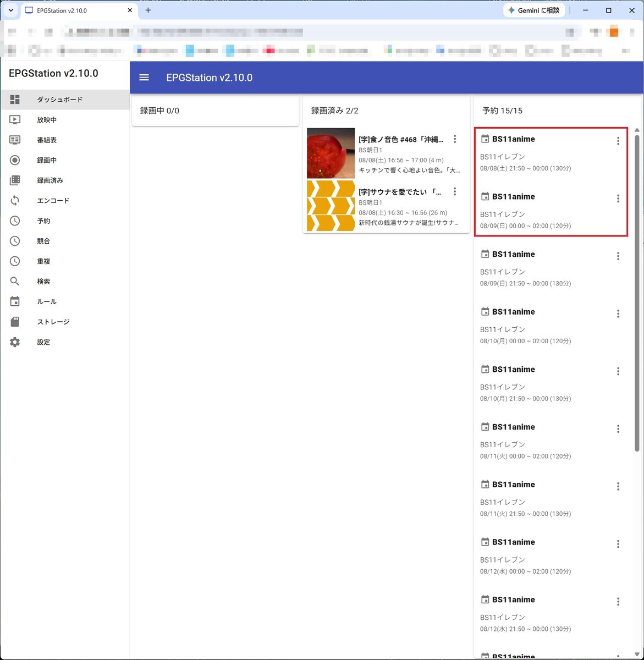
Task: Click the EPGStation v2.10.0 sidebar title
Action: 53,74
